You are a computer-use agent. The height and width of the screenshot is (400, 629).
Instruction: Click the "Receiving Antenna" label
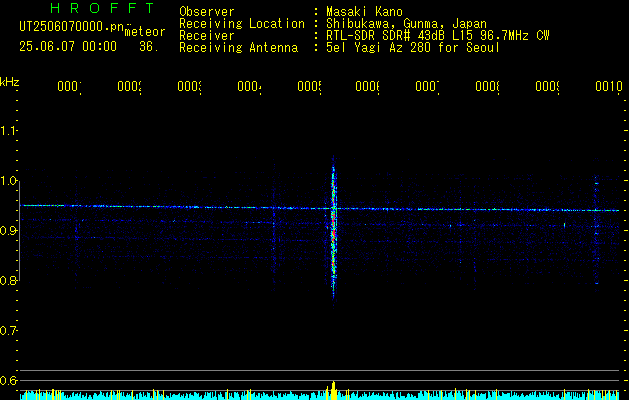239,48
